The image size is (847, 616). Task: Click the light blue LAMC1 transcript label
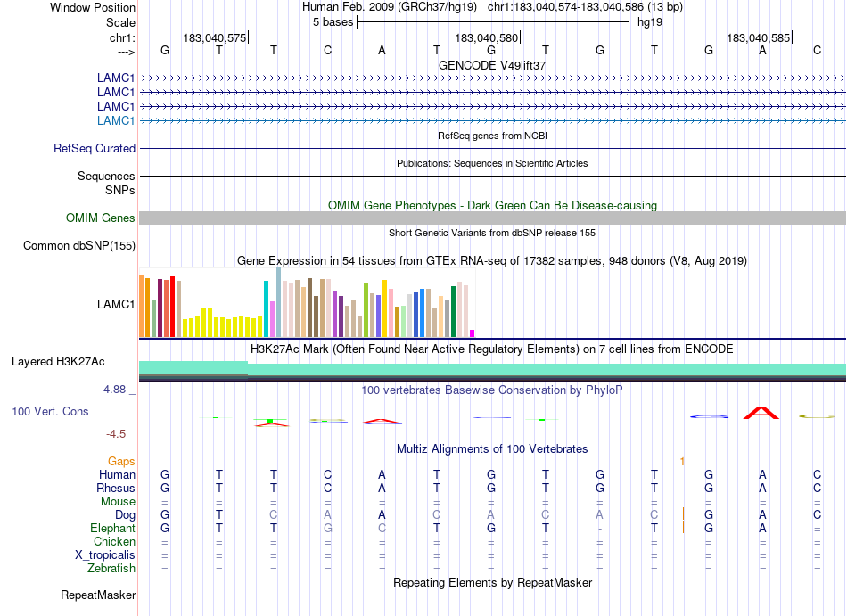116,120
